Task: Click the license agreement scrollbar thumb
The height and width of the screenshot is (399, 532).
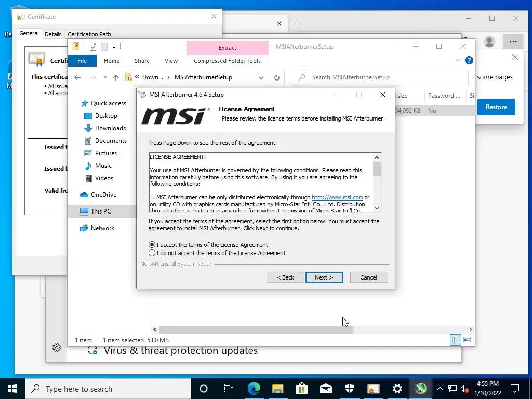Action: click(377, 169)
